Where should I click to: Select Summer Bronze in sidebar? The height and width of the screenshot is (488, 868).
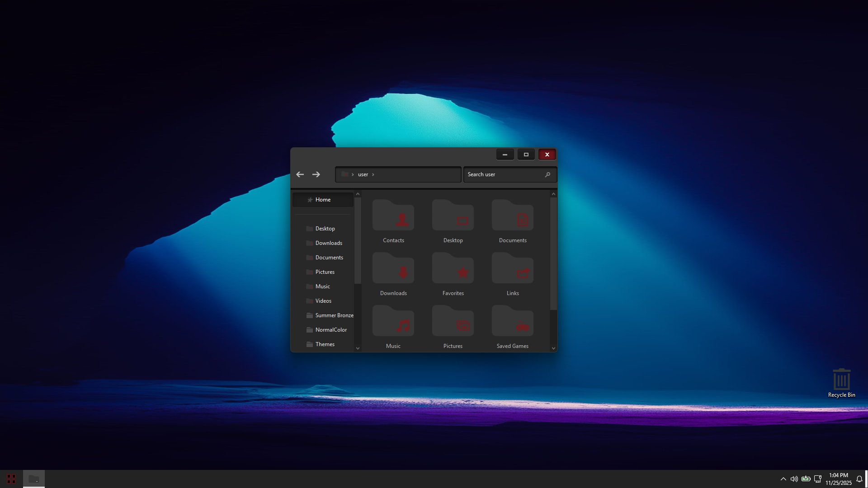coord(334,315)
